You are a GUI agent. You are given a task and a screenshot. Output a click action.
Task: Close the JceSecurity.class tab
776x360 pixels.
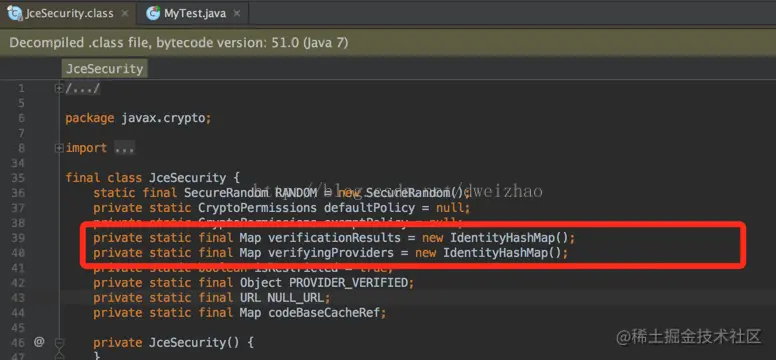click(x=125, y=13)
